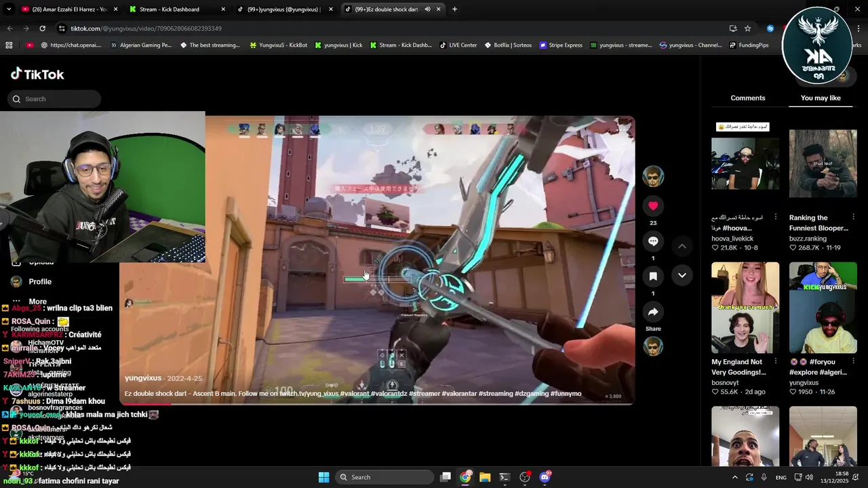
Task: Save video with the bookmark icon
Action: point(653,277)
